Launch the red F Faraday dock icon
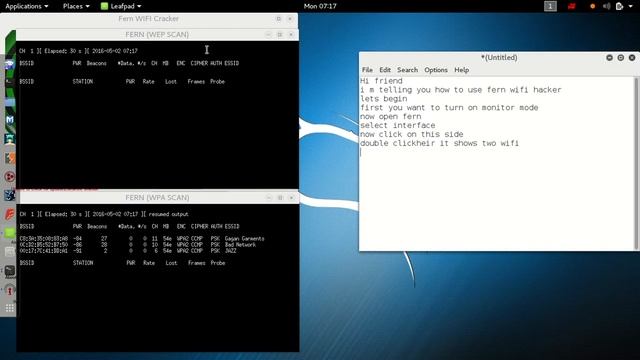The width and height of the screenshot is (640, 360). [x=10, y=214]
